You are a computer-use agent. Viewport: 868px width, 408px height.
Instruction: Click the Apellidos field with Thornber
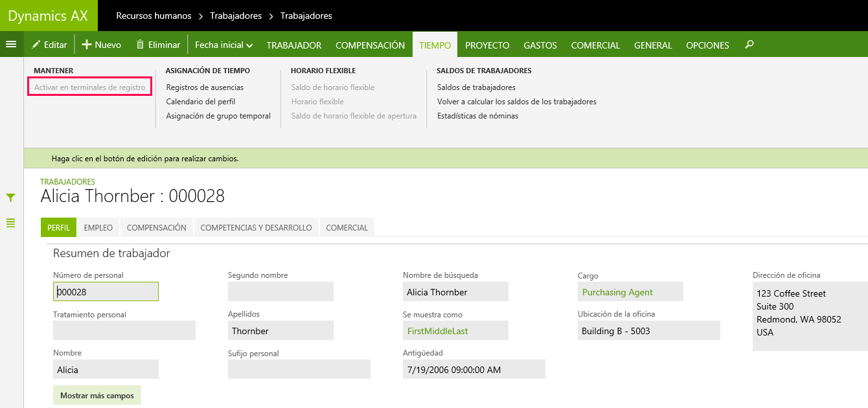click(280, 330)
